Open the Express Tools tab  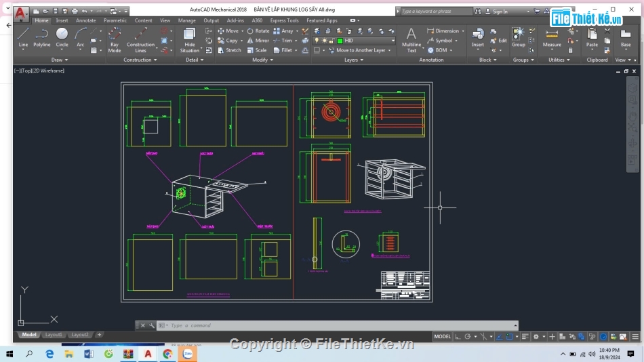click(x=284, y=20)
